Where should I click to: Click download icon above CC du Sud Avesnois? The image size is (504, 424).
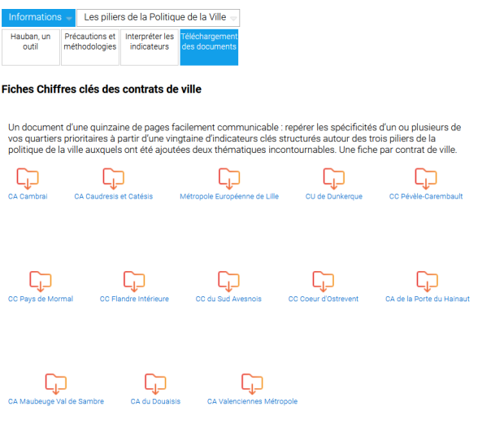coord(228,281)
